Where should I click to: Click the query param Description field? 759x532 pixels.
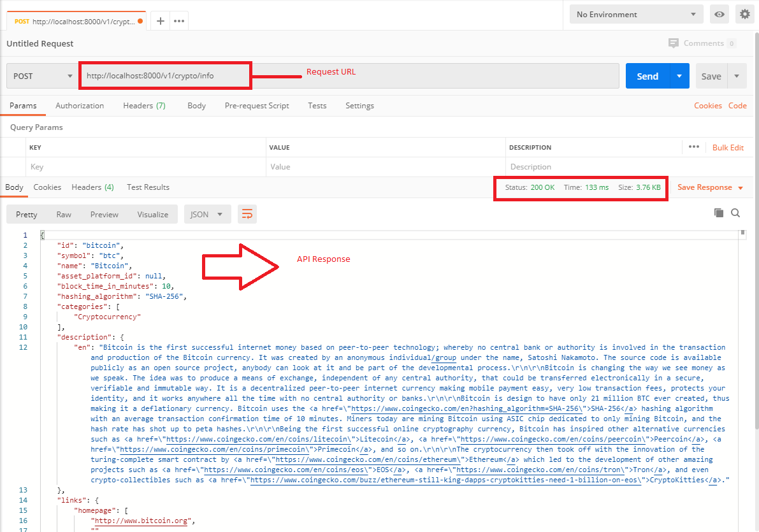pyautogui.click(x=628, y=166)
